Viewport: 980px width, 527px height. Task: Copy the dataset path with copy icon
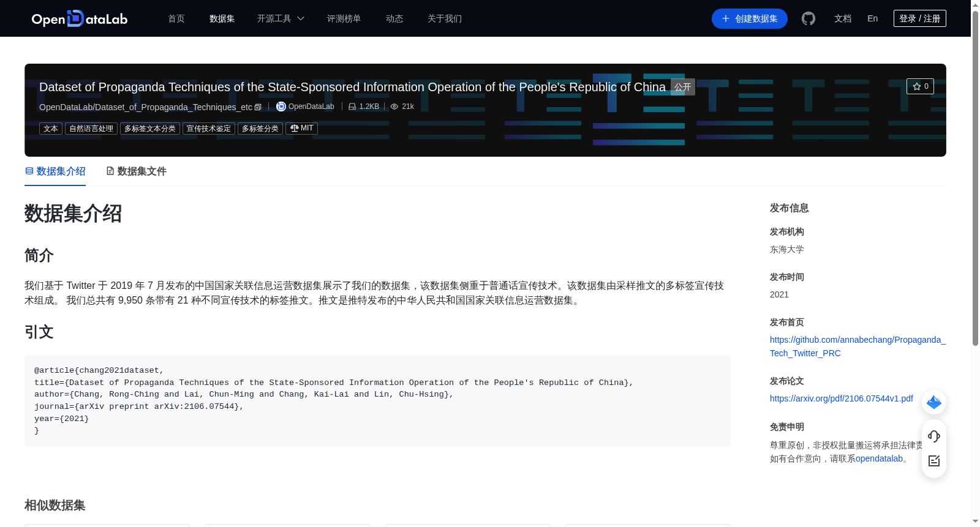258,107
